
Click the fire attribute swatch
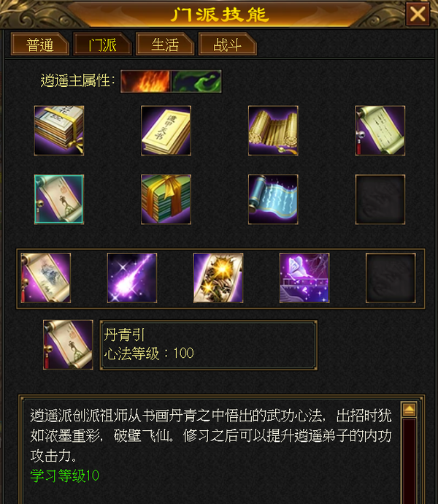coord(145,81)
